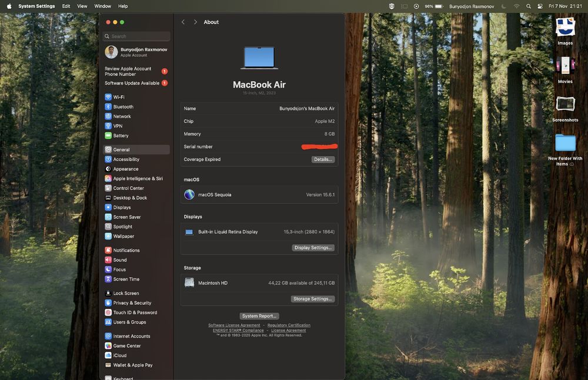
Task: Open the Displays sidebar icon
Action: (108, 207)
